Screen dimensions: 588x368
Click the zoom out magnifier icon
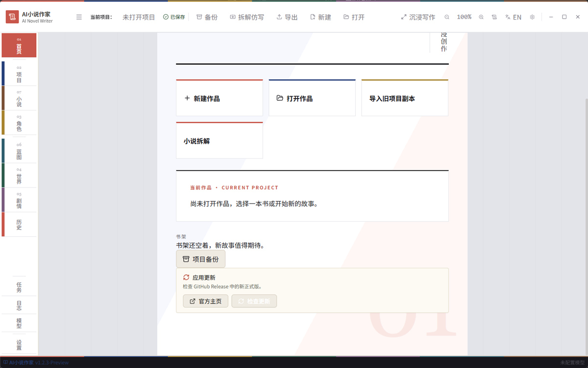447,17
